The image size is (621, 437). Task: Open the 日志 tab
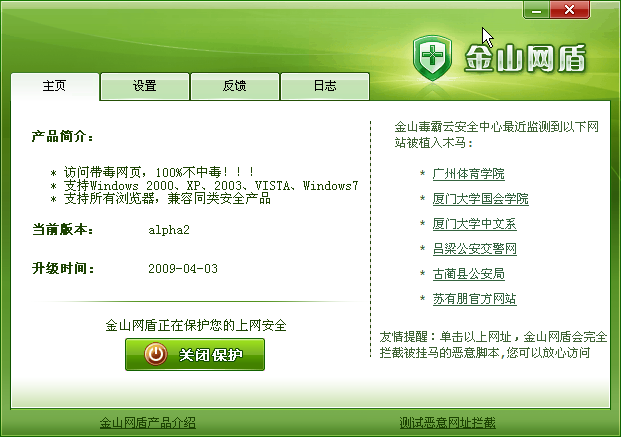click(x=325, y=86)
